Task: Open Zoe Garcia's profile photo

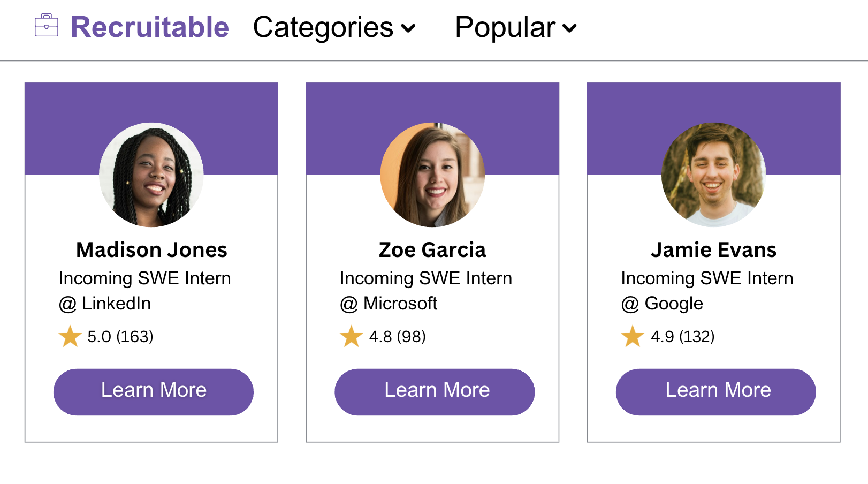Action: pos(432,175)
